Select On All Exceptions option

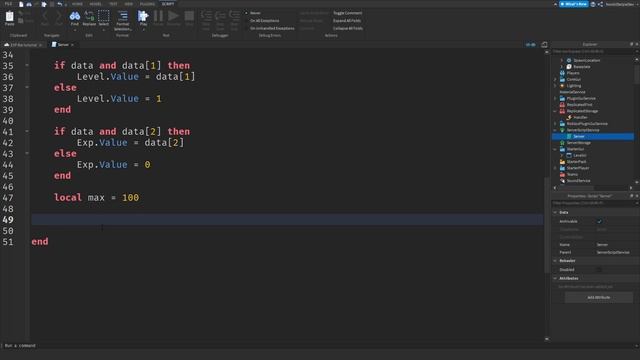(x=264, y=21)
